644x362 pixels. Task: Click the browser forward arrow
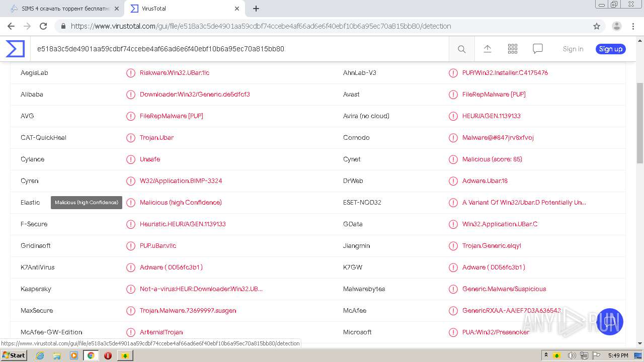click(x=27, y=26)
